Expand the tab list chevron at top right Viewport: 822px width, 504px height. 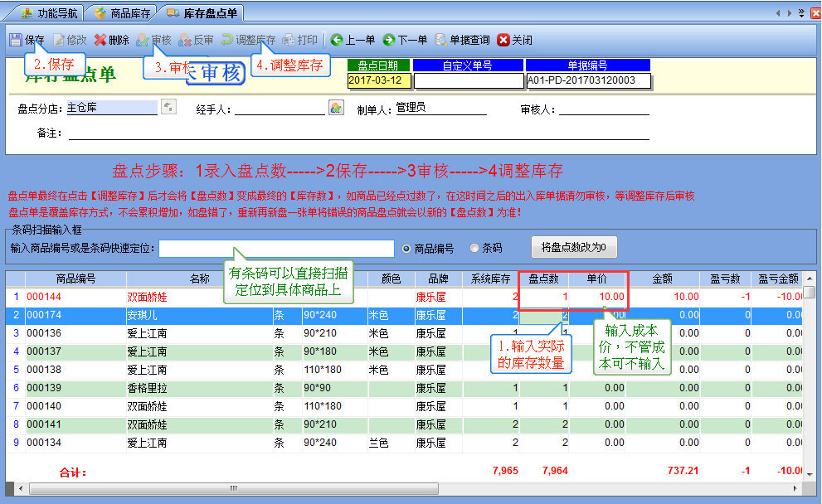(x=800, y=12)
